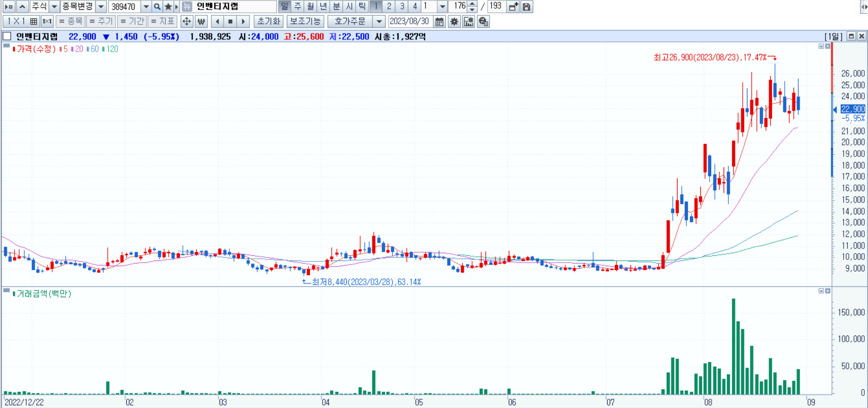Toggle interval preset 3 button
The image size is (868, 408).
point(402,7)
